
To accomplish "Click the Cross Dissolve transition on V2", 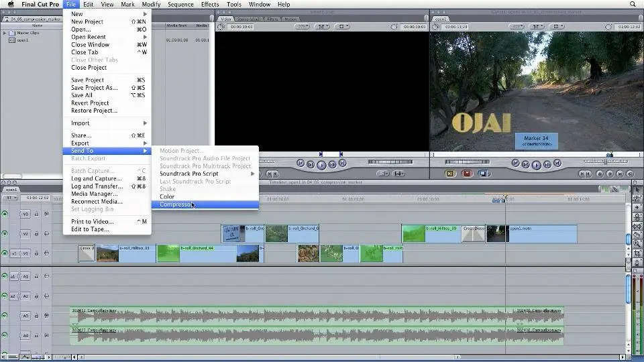I will click(x=474, y=233).
